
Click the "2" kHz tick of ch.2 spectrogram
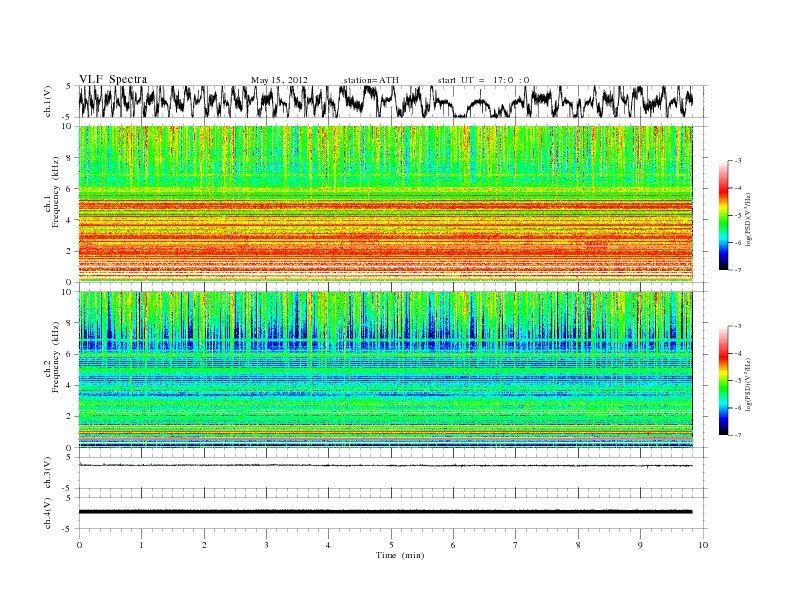point(70,417)
